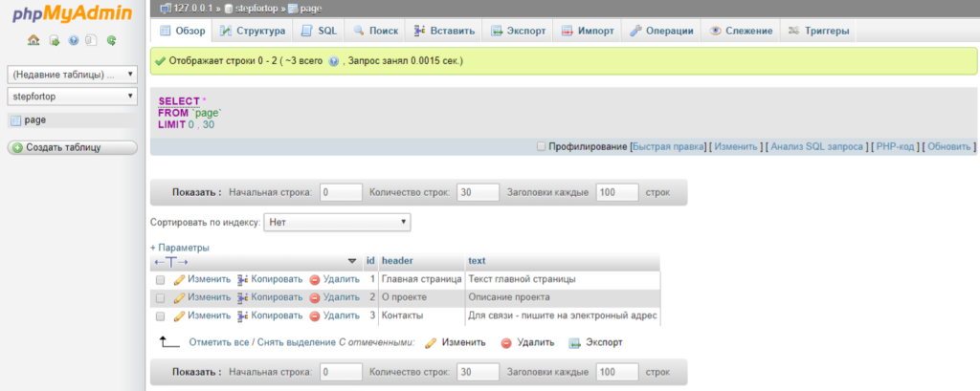Delete row 3 'Контакты' with Удалить
The height and width of the screenshot is (391, 980).
(334, 315)
